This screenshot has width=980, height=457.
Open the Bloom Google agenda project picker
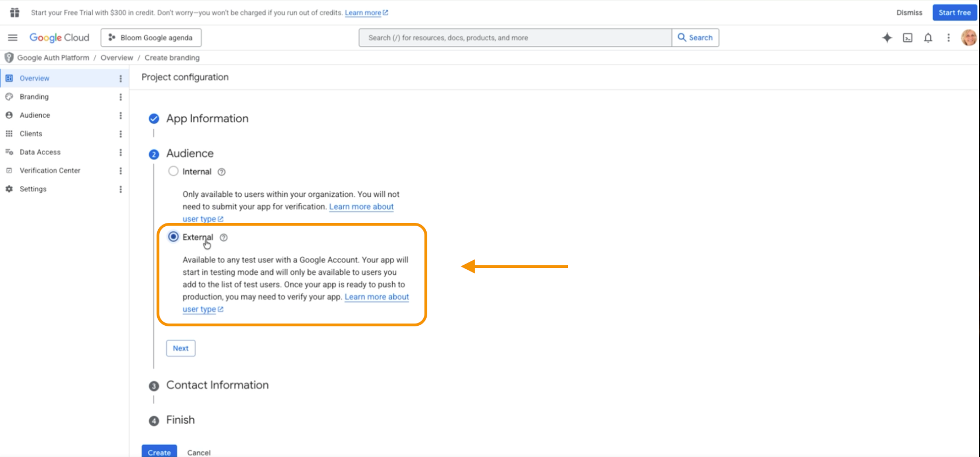151,38
